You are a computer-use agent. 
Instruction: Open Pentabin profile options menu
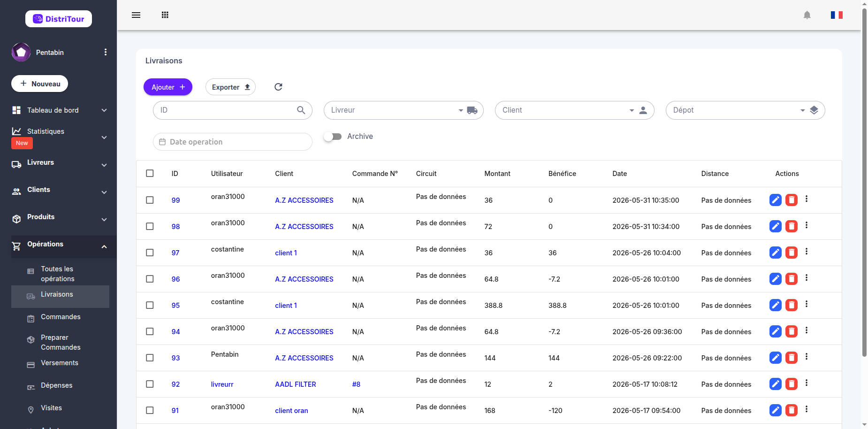tap(106, 52)
